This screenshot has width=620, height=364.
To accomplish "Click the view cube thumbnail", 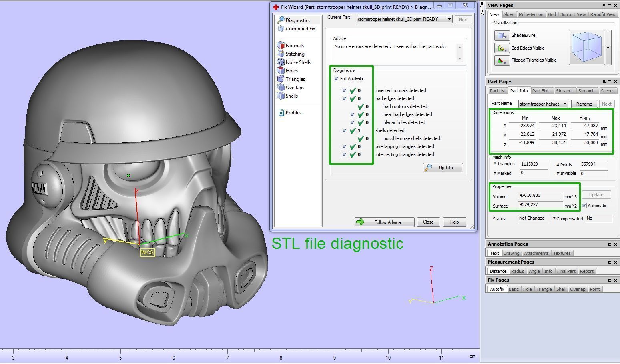I will pyautogui.click(x=586, y=47).
